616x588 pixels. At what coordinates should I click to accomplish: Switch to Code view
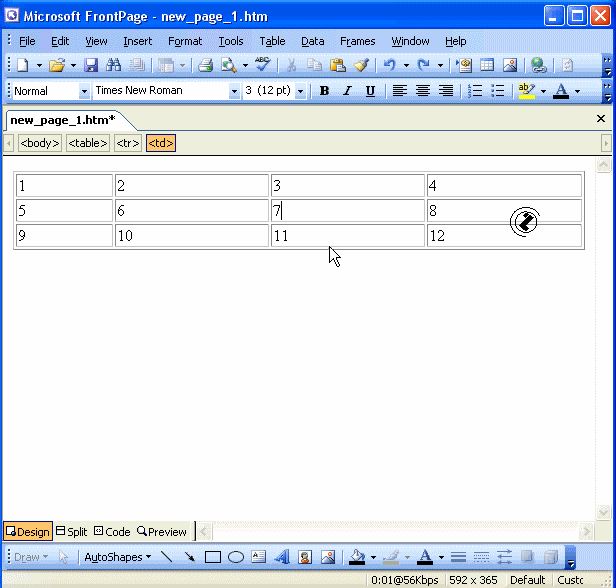pos(112,531)
